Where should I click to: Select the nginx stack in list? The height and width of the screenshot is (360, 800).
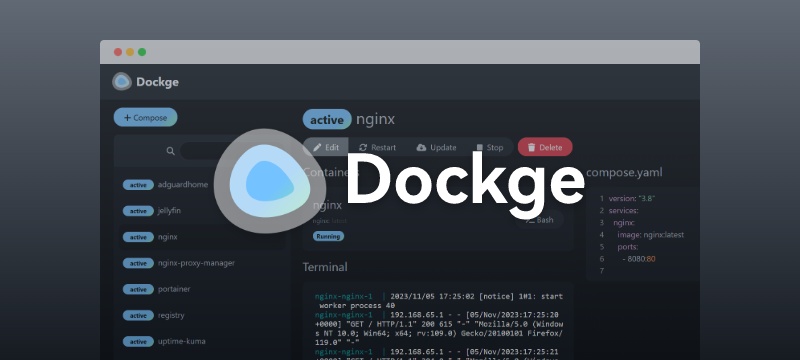(x=202, y=237)
